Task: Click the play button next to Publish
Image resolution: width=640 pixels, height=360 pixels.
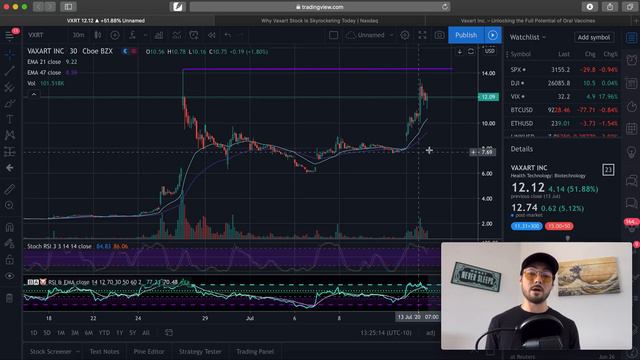Action: (493, 35)
